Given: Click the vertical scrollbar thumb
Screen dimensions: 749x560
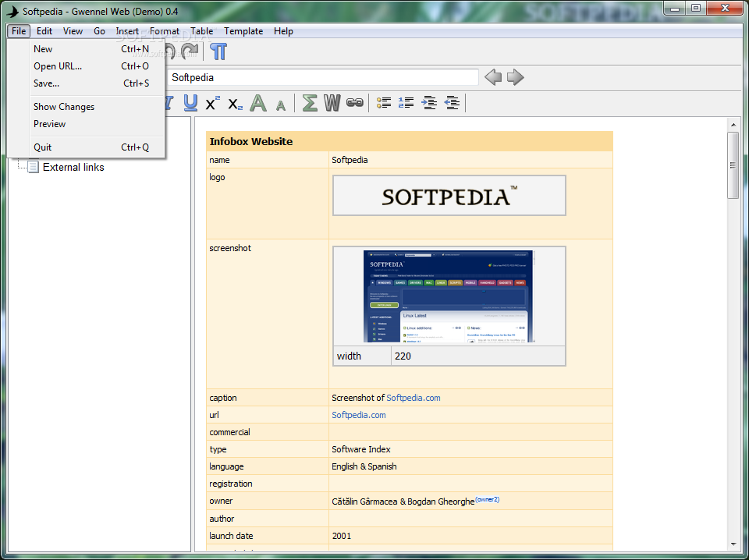Looking at the screenshot, I should (x=733, y=165).
